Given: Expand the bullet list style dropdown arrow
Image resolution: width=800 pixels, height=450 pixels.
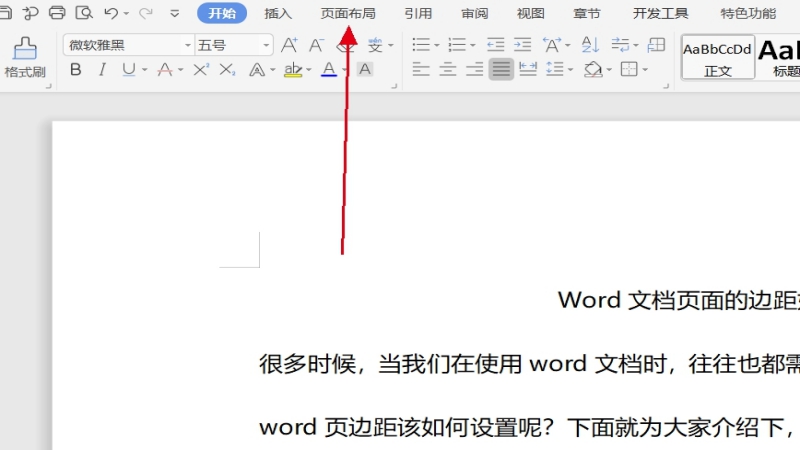Looking at the screenshot, I should [436, 45].
